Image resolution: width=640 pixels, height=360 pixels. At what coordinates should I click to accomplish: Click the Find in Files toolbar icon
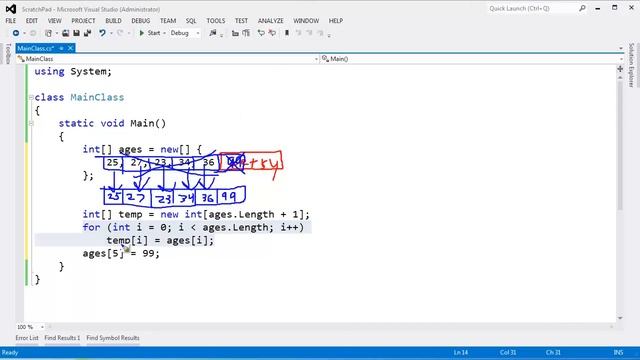213,33
